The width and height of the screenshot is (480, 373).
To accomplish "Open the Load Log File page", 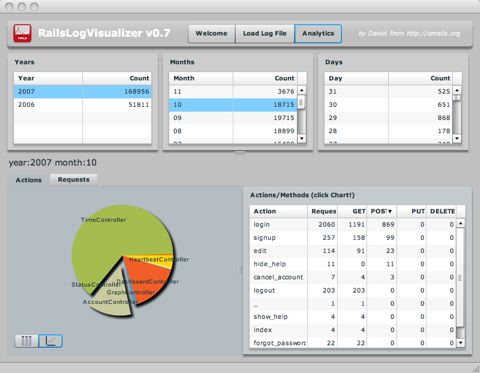I will [x=265, y=34].
